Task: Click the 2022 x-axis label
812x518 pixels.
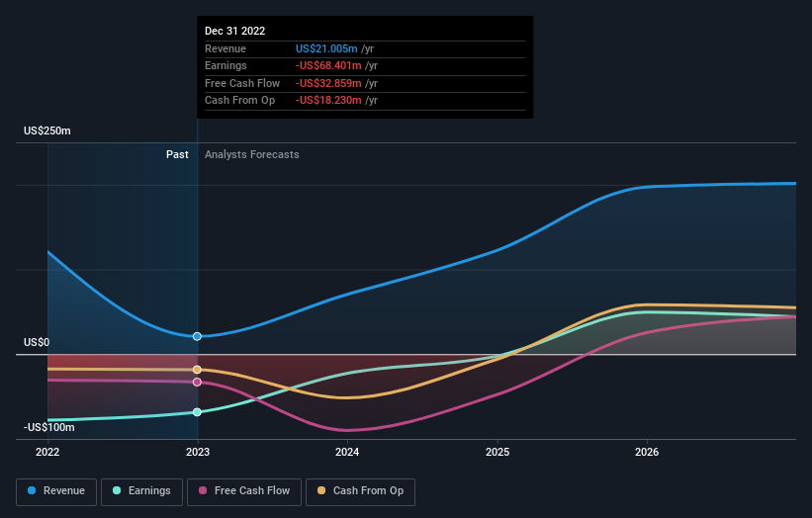Action: [x=47, y=452]
